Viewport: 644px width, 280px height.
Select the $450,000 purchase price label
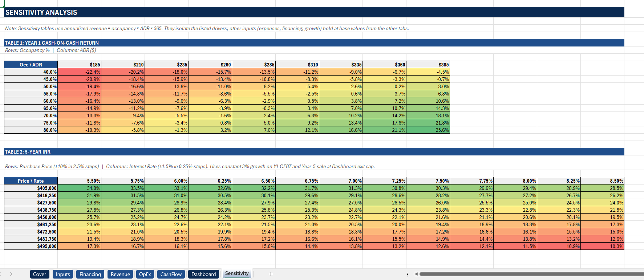click(31, 217)
